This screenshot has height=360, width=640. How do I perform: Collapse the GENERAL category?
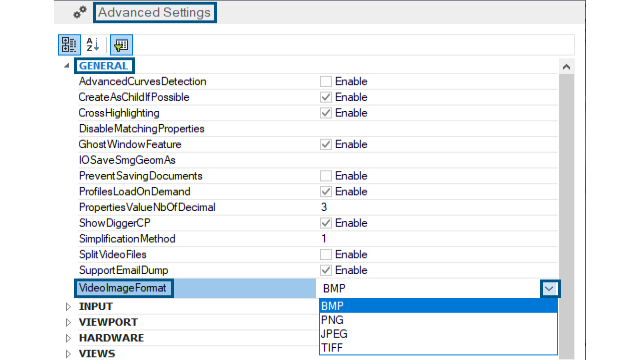[67, 66]
